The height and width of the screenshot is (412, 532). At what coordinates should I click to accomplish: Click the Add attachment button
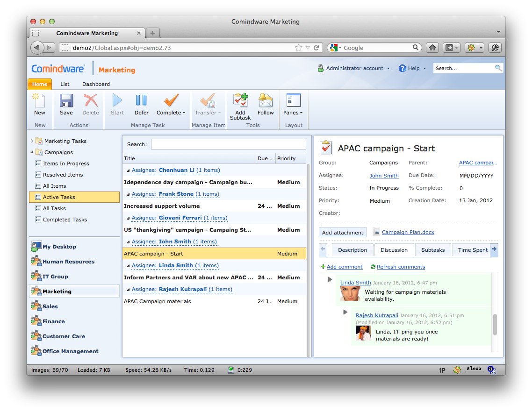pos(342,232)
